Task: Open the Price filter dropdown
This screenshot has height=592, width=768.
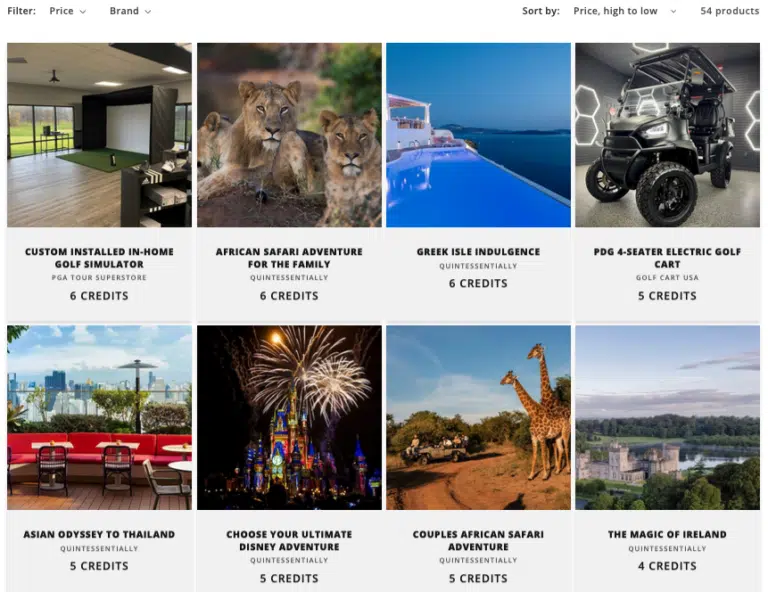Action: tap(68, 11)
